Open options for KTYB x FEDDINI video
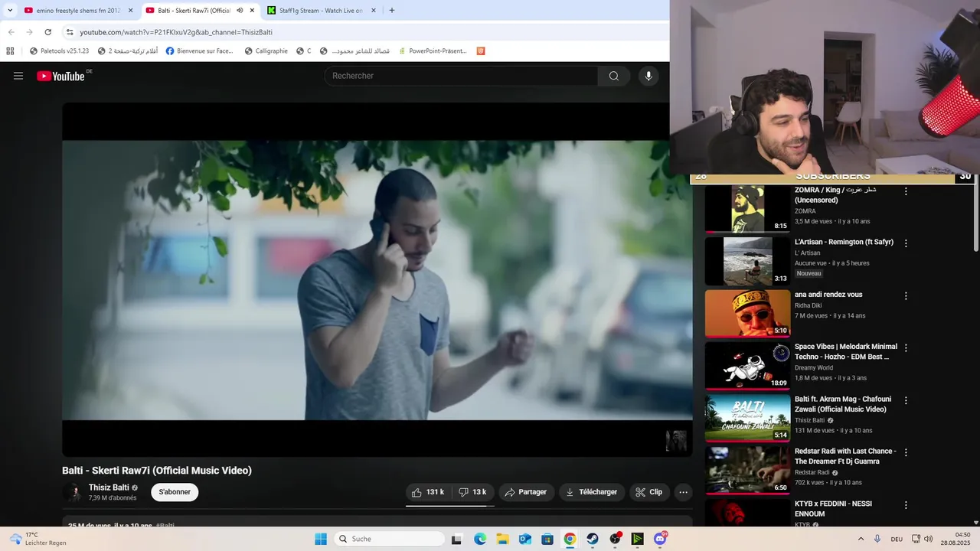 (906, 505)
